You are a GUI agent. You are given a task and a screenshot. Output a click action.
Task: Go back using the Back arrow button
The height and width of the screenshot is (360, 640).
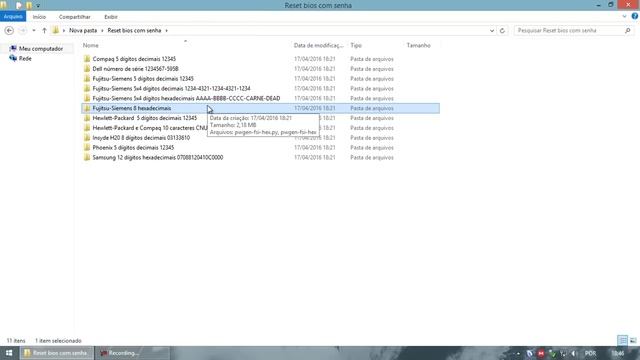[9, 31]
